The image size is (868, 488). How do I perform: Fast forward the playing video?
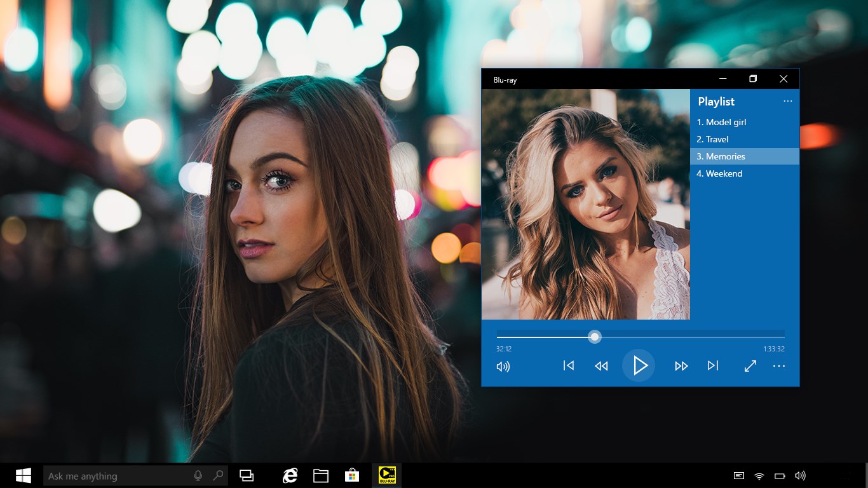click(x=681, y=366)
